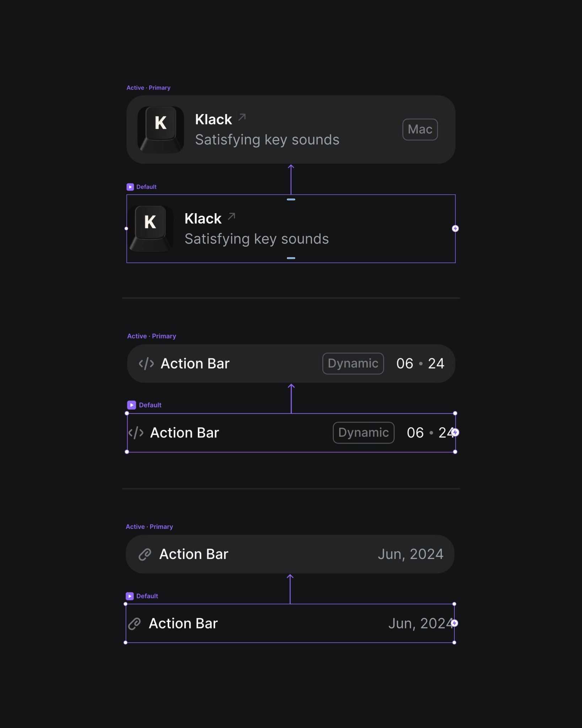Screen dimensions: 582x728
Task: Click the bottom-left selection handle of the Action Bar
Action: coord(127,452)
